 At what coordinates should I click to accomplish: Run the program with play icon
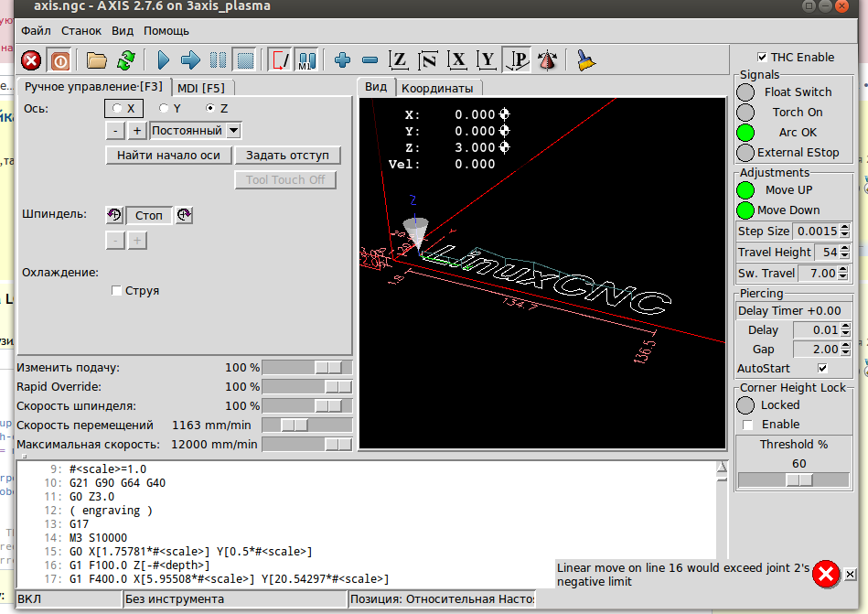(164, 60)
